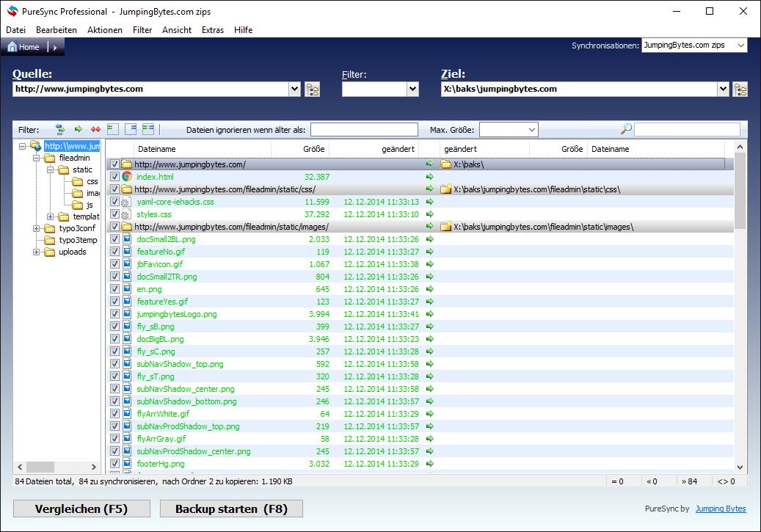Expand the uploads tree node
Image resolution: width=761 pixels, height=532 pixels.
(37, 252)
